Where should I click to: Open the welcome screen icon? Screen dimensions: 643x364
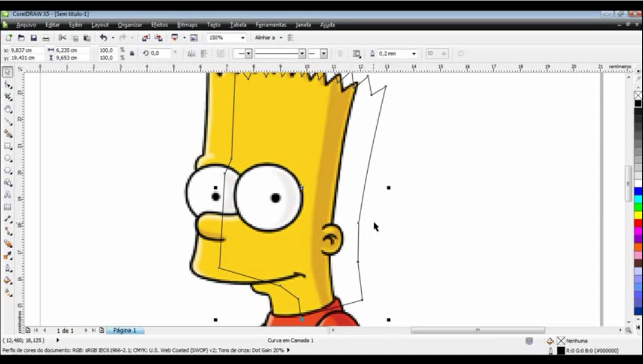194,38
